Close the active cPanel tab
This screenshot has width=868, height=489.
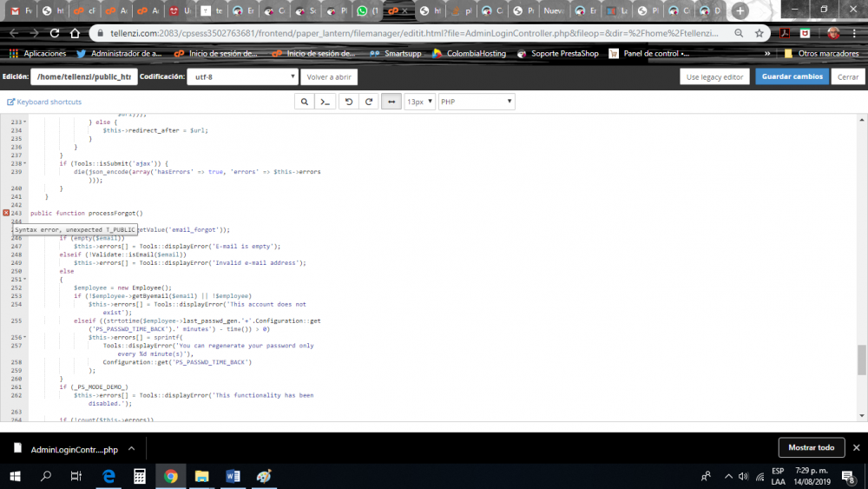[405, 10]
